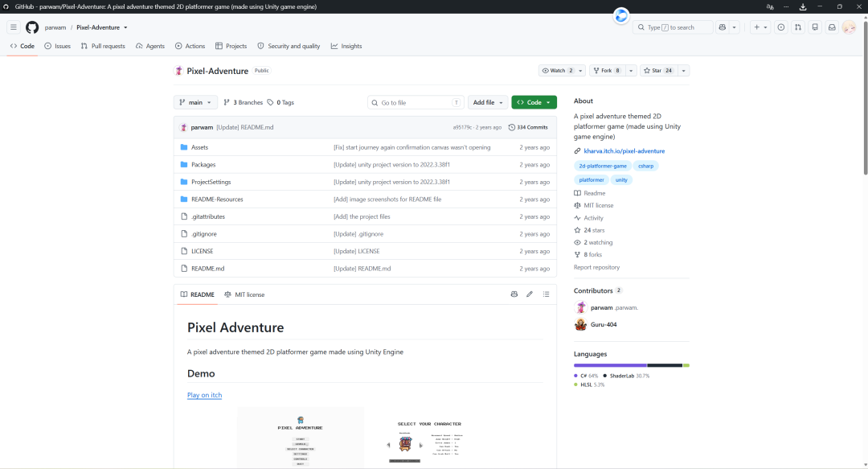Expand the Fork options dropdown arrow

(x=631, y=71)
